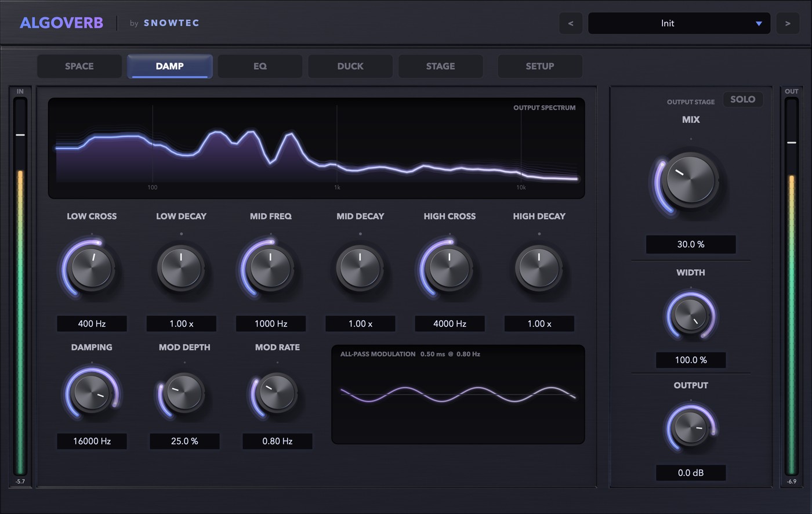Click the 30.0 % mix value field
The image size is (812, 514).
pos(691,244)
